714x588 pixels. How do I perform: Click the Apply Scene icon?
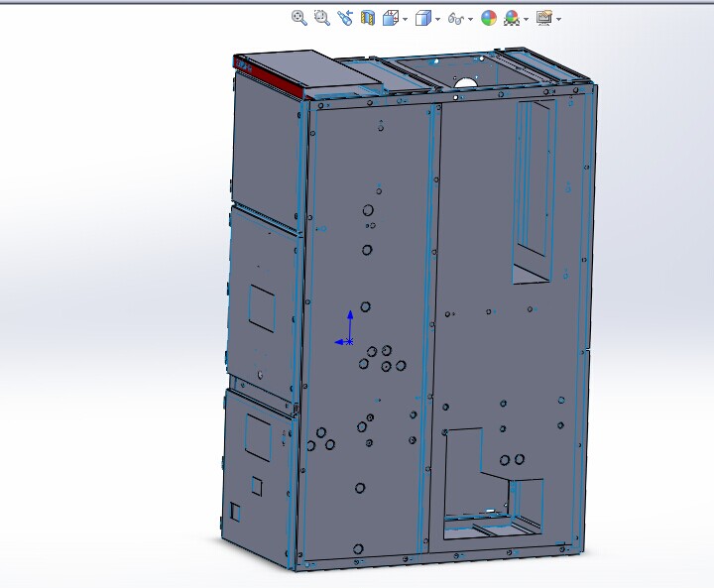(x=512, y=18)
